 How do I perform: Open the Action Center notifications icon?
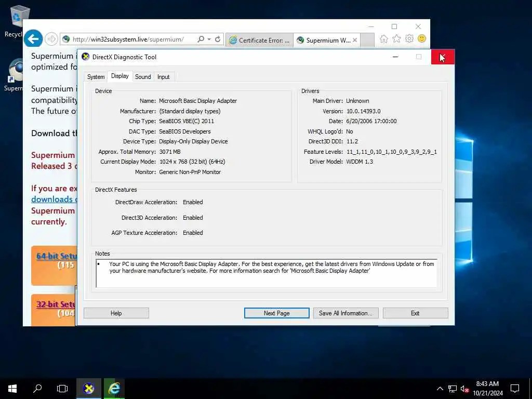point(515,389)
